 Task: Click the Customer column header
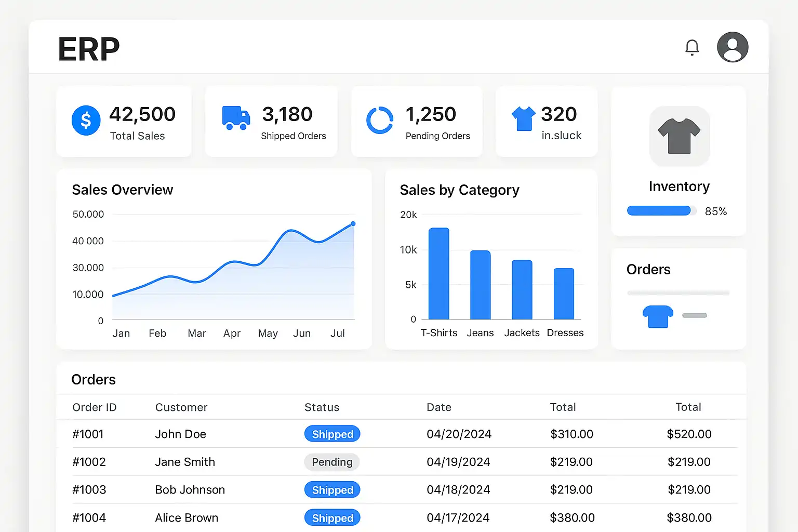181,407
